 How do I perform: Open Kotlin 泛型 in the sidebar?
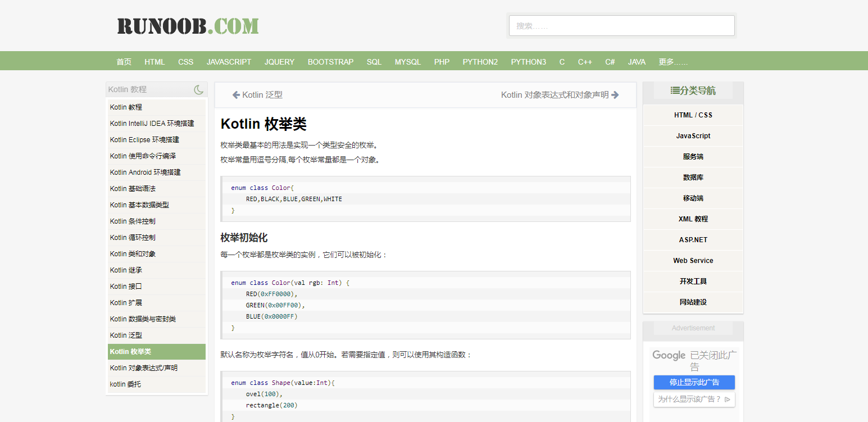(x=157, y=335)
